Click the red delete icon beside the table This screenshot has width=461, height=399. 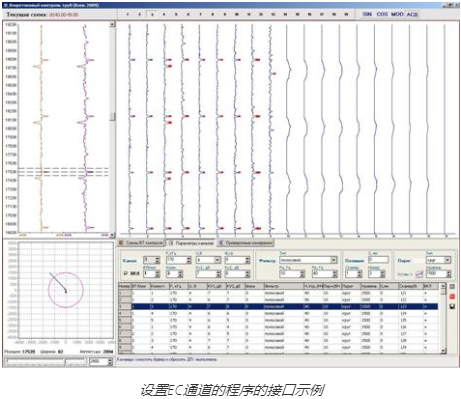click(452, 296)
